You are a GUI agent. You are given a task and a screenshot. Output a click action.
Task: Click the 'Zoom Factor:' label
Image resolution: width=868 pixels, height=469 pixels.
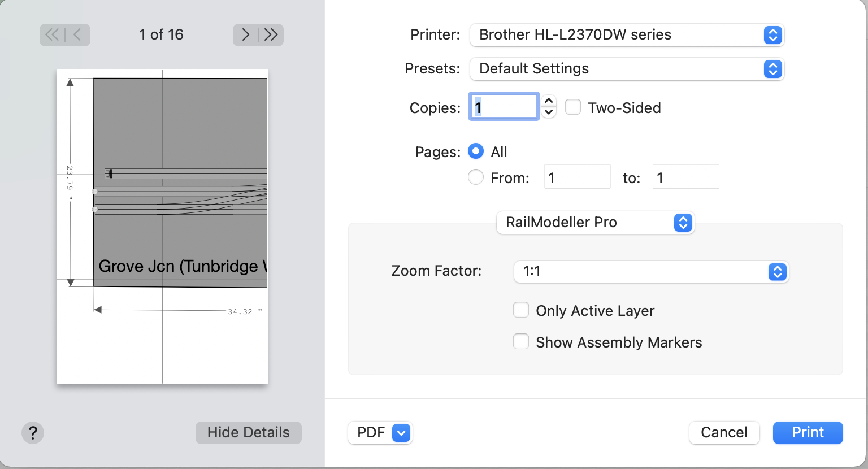click(x=436, y=271)
